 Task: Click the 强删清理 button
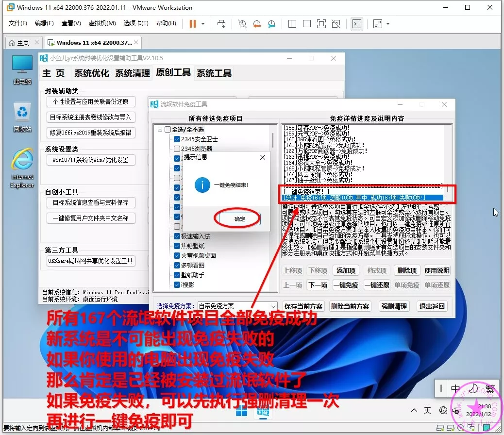coord(394,306)
